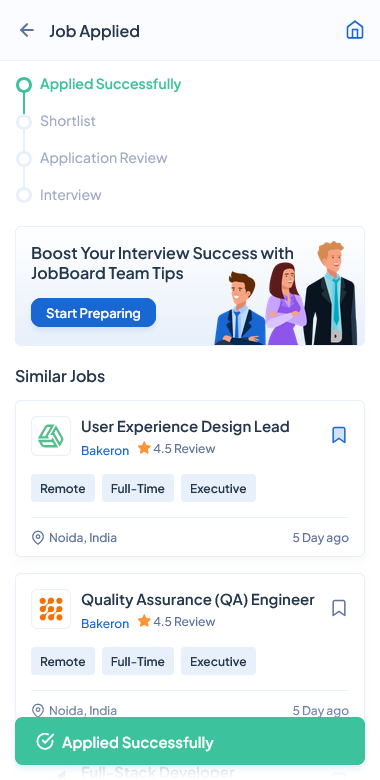Screen dimensions: 380x780
Task: Toggle bookmark on Quality Assurance Engineer job
Action: [339, 608]
